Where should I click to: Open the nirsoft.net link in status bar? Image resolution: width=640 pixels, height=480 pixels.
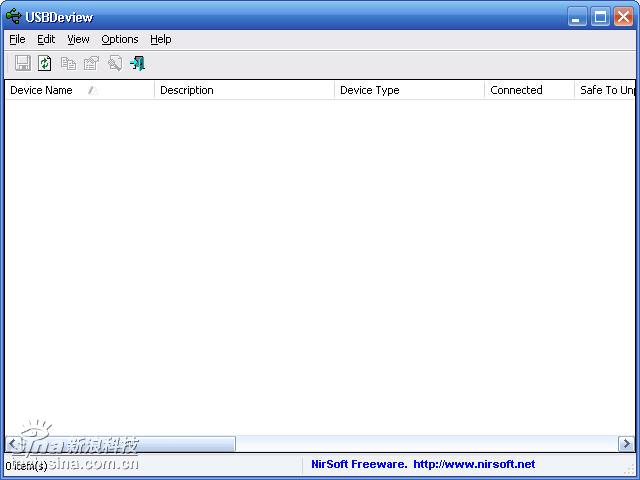coord(474,464)
